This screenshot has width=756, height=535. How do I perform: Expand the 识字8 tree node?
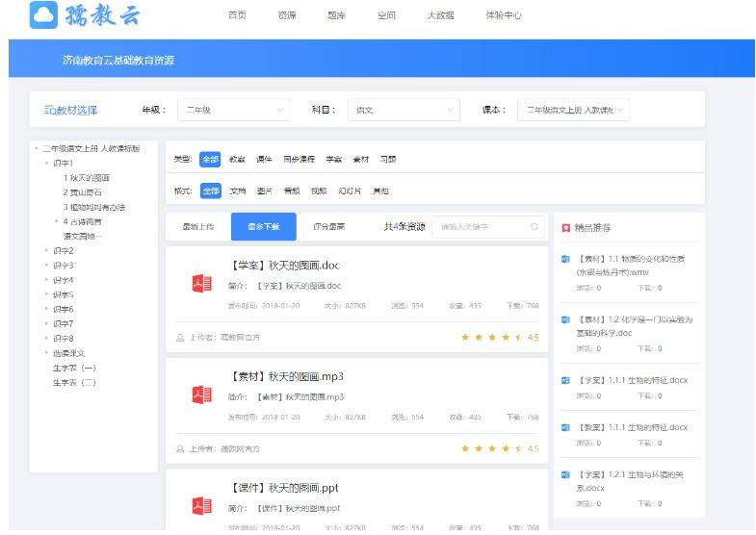coord(47,338)
